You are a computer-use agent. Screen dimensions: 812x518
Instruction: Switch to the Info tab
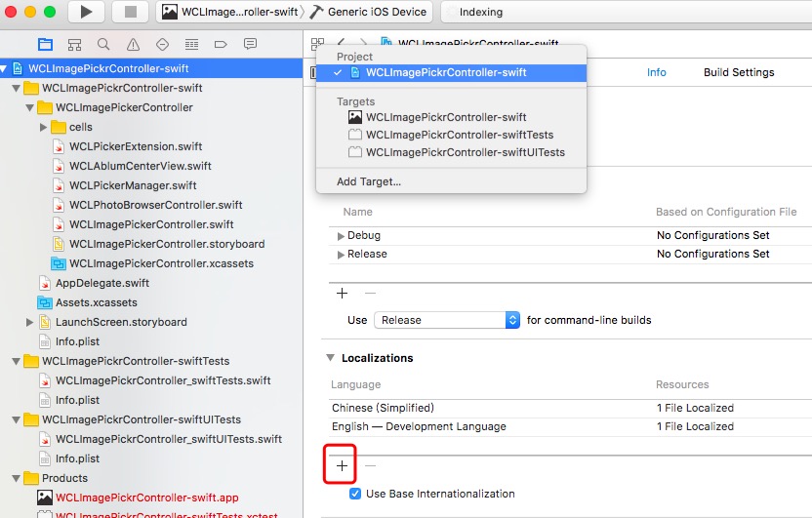pos(656,72)
